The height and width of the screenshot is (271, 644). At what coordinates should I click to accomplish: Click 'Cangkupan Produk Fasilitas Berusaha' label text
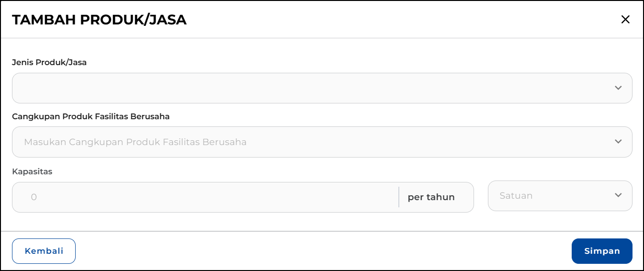91,116
